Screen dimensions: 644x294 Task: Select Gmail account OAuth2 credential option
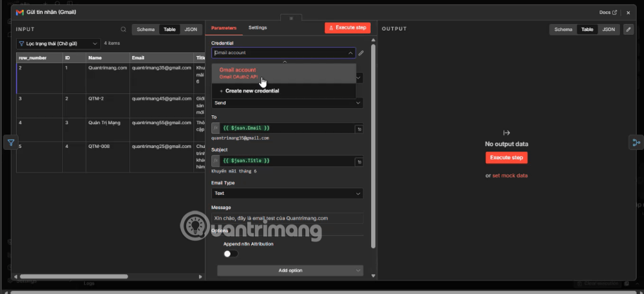pos(284,73)
